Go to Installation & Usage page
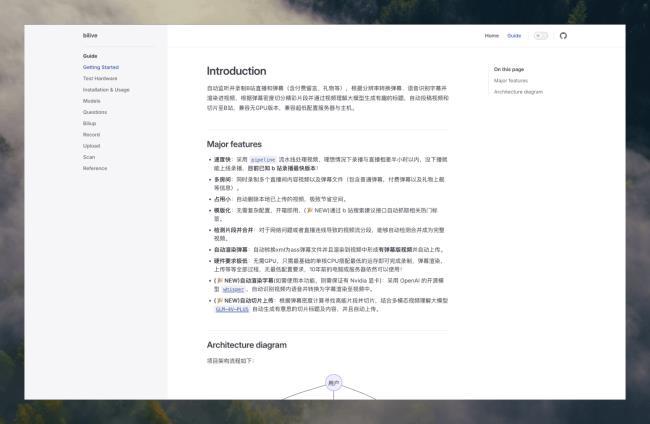650x424 pixels. pyautogui.click(x=106, y=90)
